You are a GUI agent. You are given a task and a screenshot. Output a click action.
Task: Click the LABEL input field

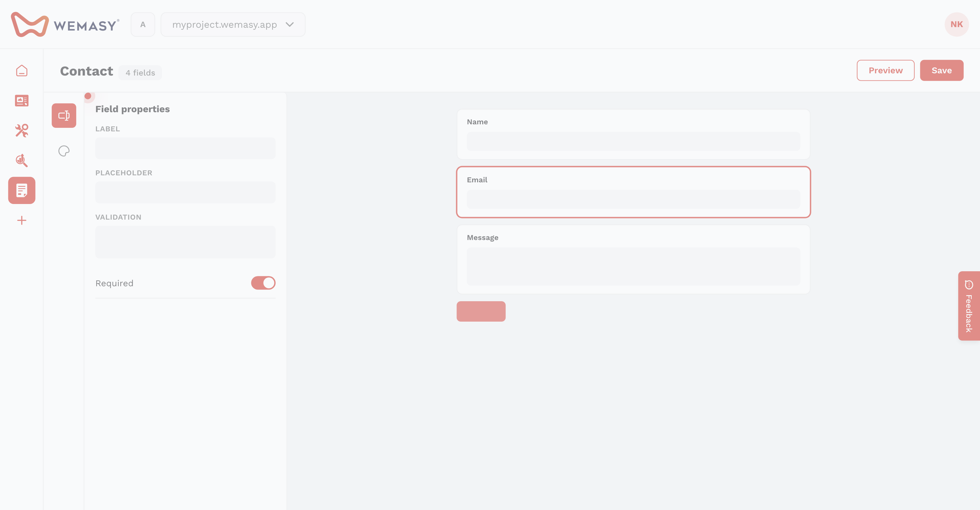click(185, 148)
